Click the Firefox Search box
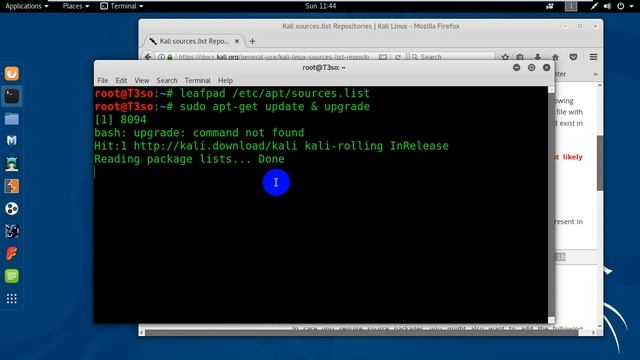Screen dimensions: 640x360 (x=452, y=57)
